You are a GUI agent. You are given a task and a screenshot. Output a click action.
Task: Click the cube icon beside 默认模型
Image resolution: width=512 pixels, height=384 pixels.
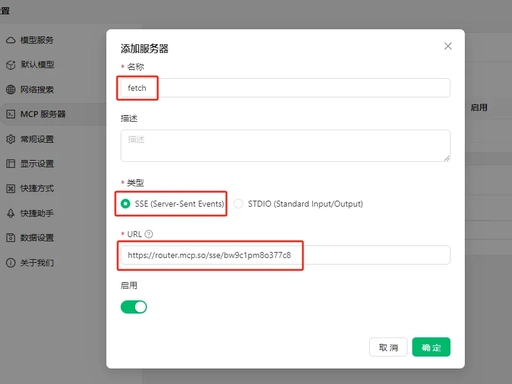[x=11, y=65]
